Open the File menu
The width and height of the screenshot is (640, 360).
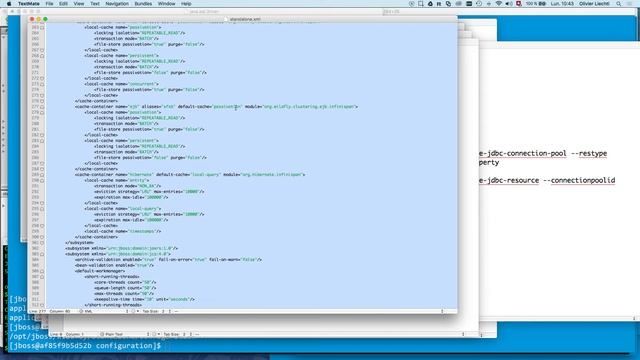pos(49,4)
